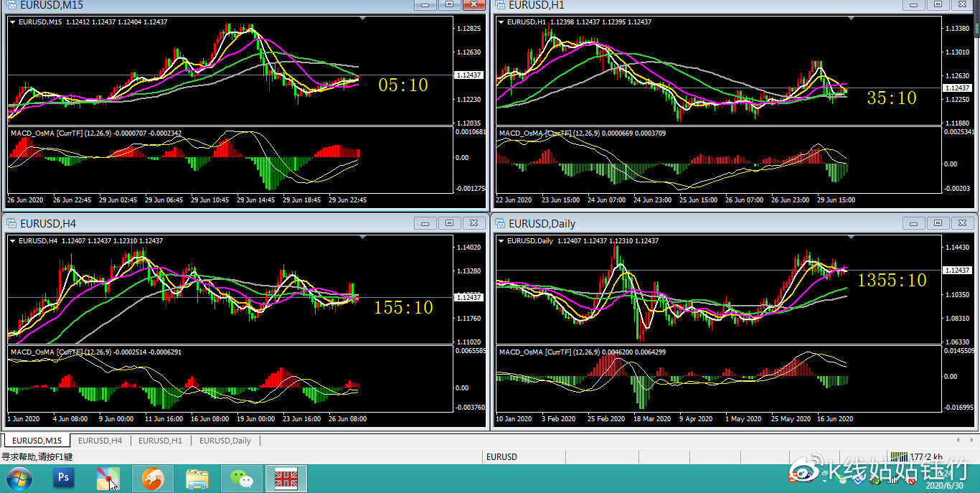The height and width of the screenshot is (493, 980).
Task: Maximize the EURUSD,Daily chart window
Action: [x=938, y=223]
